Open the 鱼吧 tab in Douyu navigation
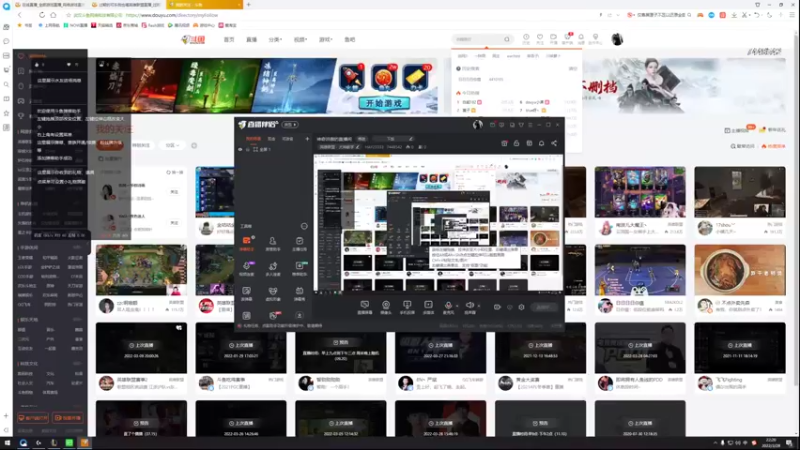Image resolution: width=800 pixels, height=450 pixels. point(349,39)
